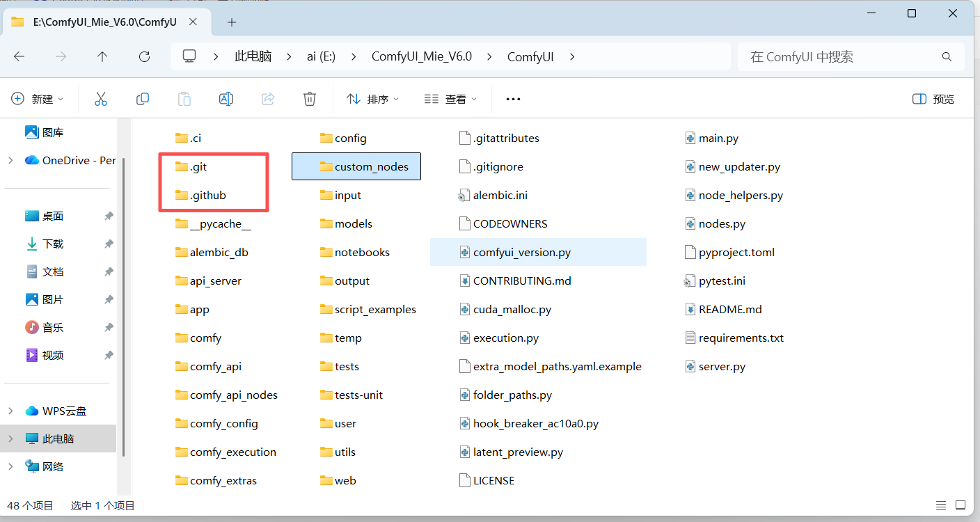Open the 新建 dropdown
The height and width of the screenshot is (522, 980).
pyautogui.click(x=38, y=99)
